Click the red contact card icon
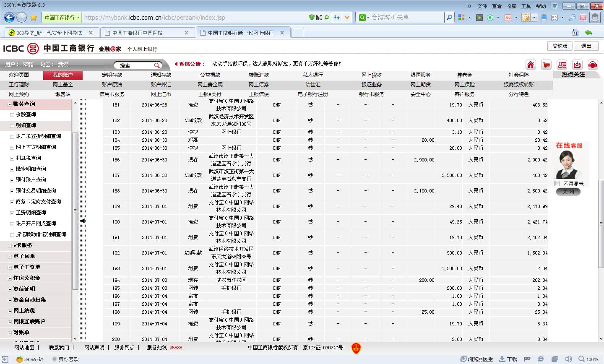The image size is (604, 364). tap(562, 65)
